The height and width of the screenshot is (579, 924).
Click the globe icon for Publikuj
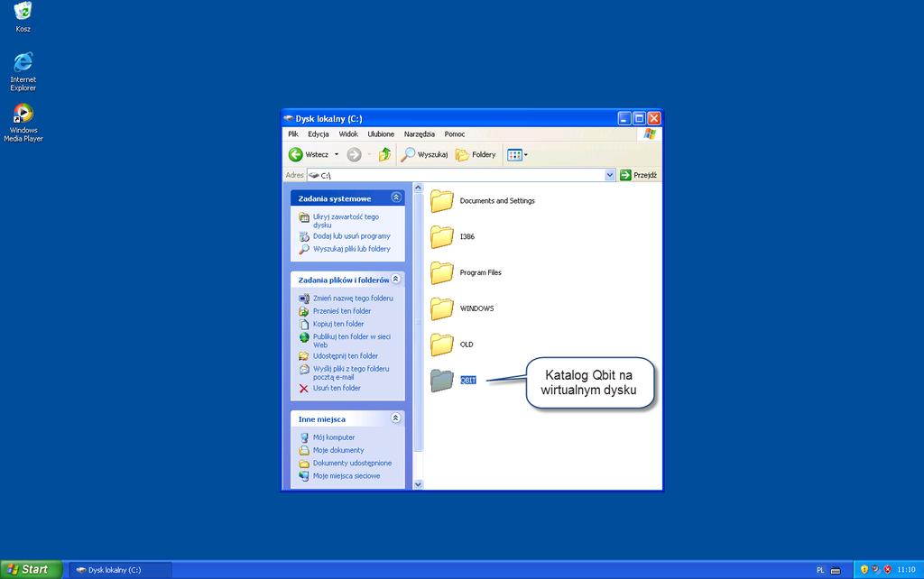(304, 337)
